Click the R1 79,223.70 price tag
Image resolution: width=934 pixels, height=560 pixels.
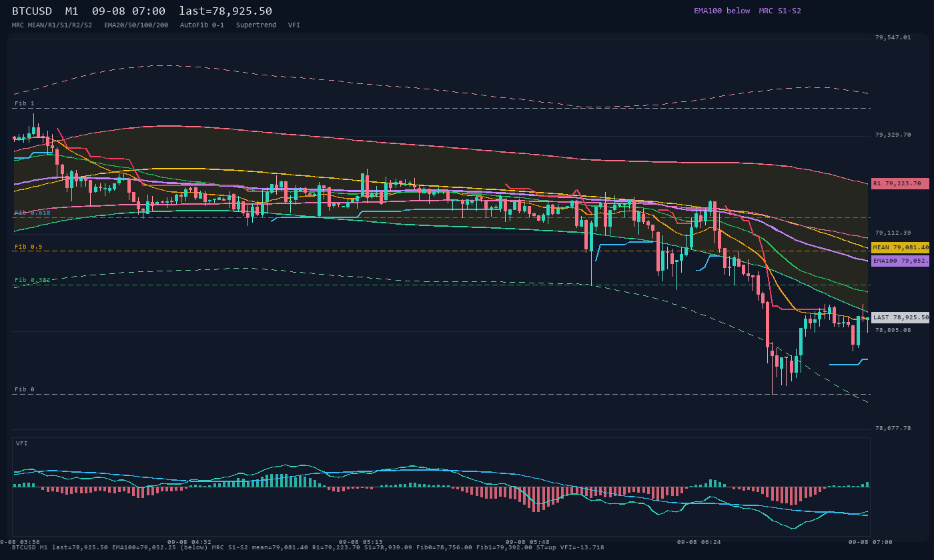[x=900, y=183]
